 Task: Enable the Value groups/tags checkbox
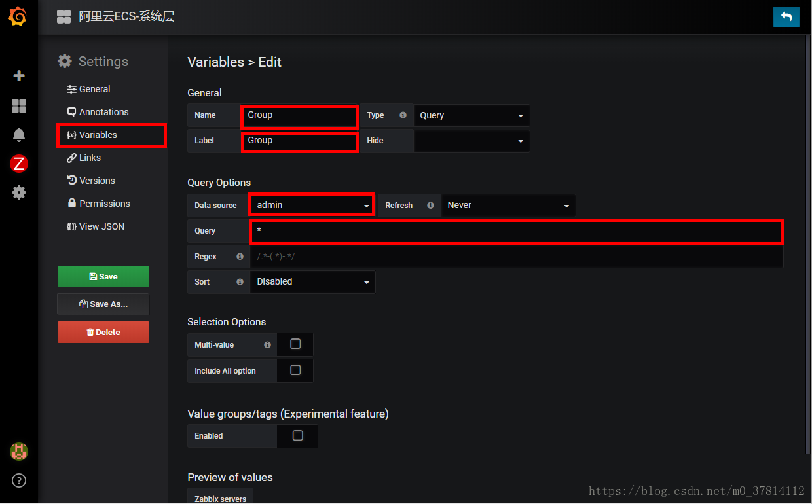(x=298, y=436)
